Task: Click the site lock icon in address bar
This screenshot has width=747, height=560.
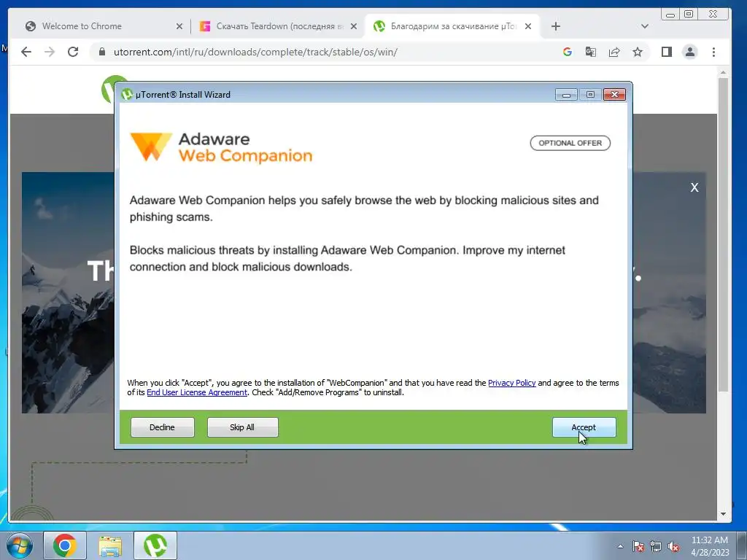Action: click(x=101, y=52)
